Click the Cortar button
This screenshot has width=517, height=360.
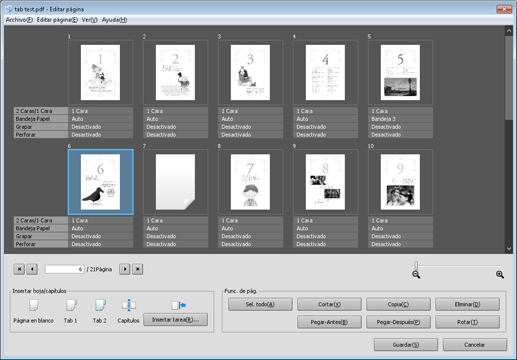(329, 304)
